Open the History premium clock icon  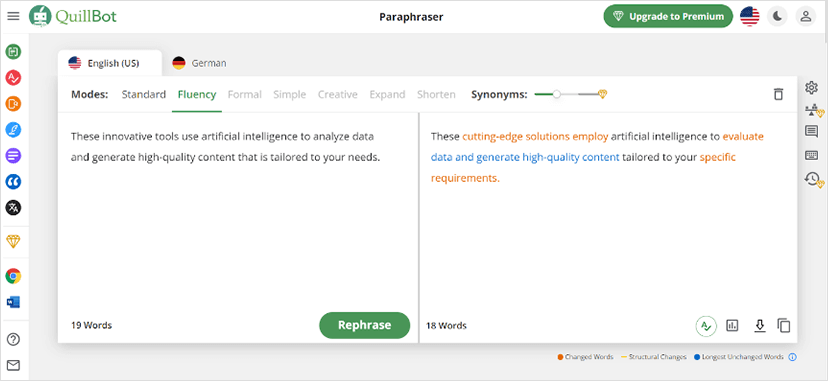[813, 179]
